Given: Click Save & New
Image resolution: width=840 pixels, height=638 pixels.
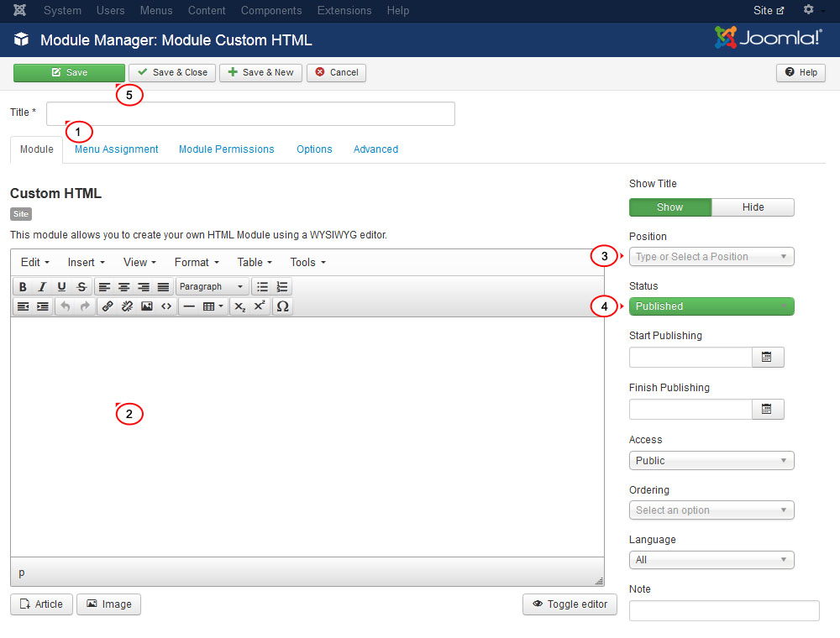Looking at the screenshot, I should (261, 73).
